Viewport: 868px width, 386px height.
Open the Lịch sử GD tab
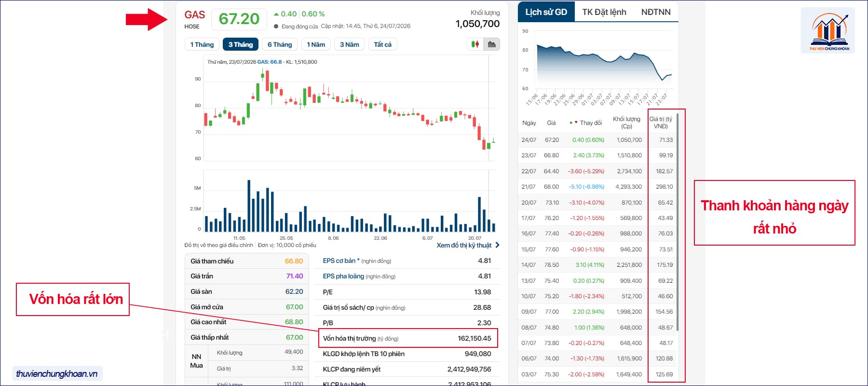tap(546, 12)
